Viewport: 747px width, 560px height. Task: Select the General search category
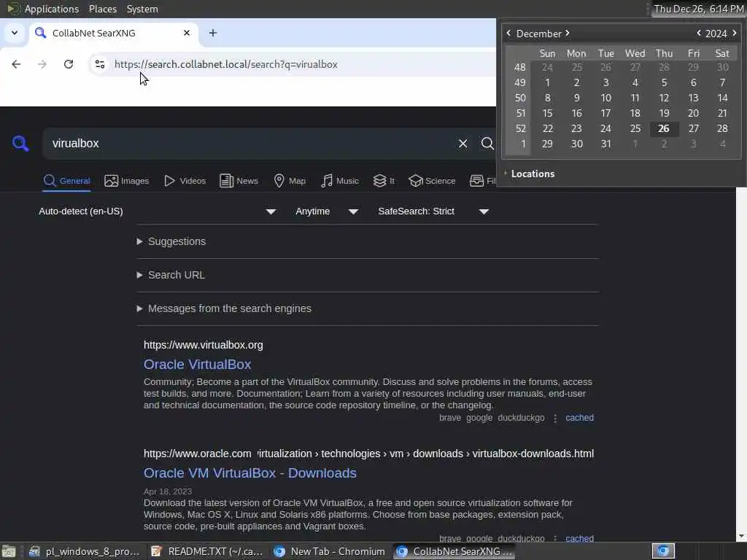(x=66, y=181)
